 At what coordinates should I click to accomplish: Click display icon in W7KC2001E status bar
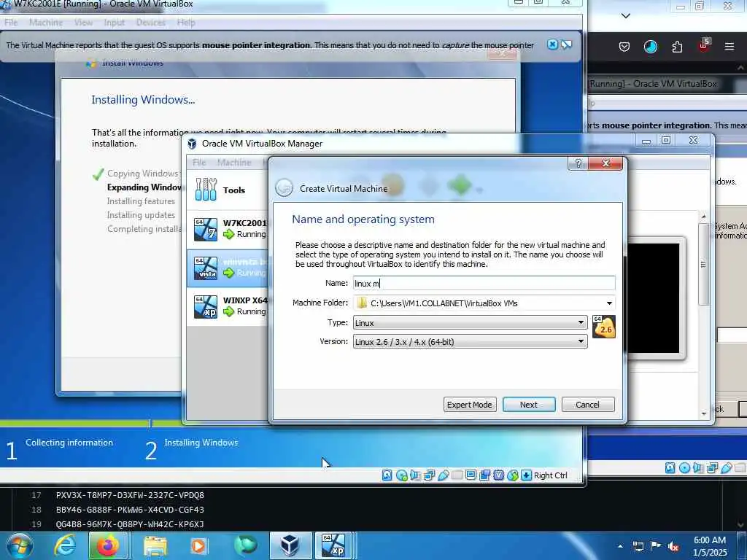pyautogui.click(x=471, y=475)
